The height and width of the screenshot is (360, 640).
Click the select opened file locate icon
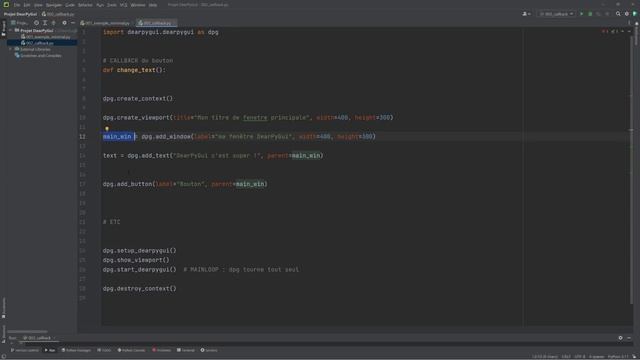coord(36,23)
